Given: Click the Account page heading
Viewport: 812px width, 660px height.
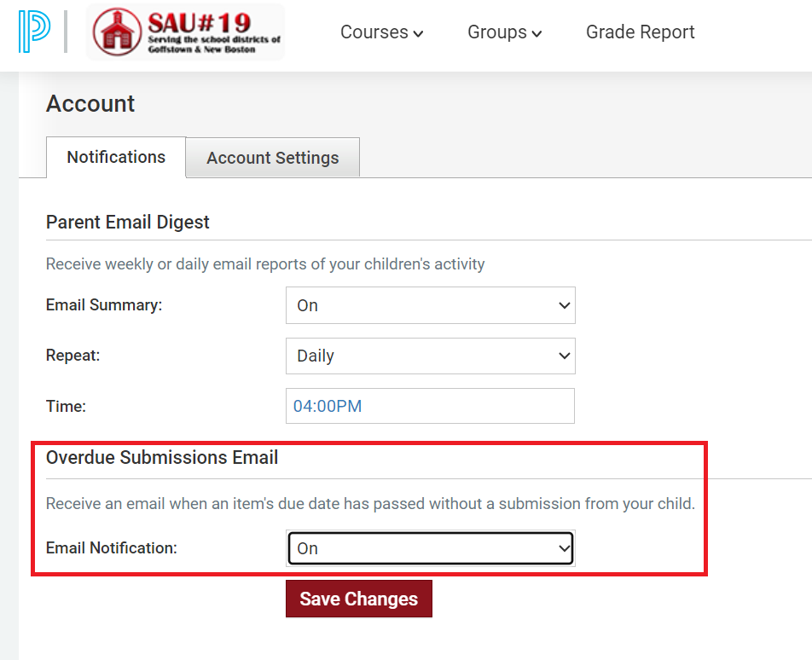Looking at the screenshot, I should [90, 103].
